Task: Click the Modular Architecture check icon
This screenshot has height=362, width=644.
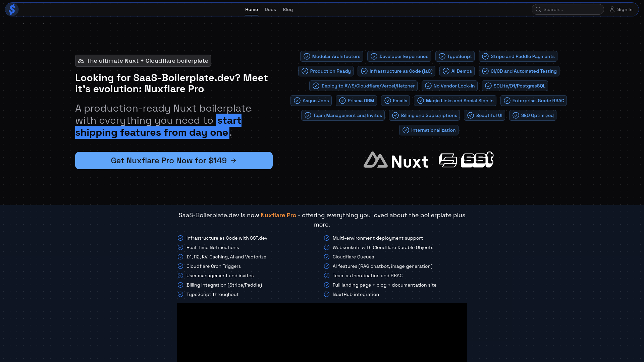Action: pyautogui.click(x=307, y=56)
